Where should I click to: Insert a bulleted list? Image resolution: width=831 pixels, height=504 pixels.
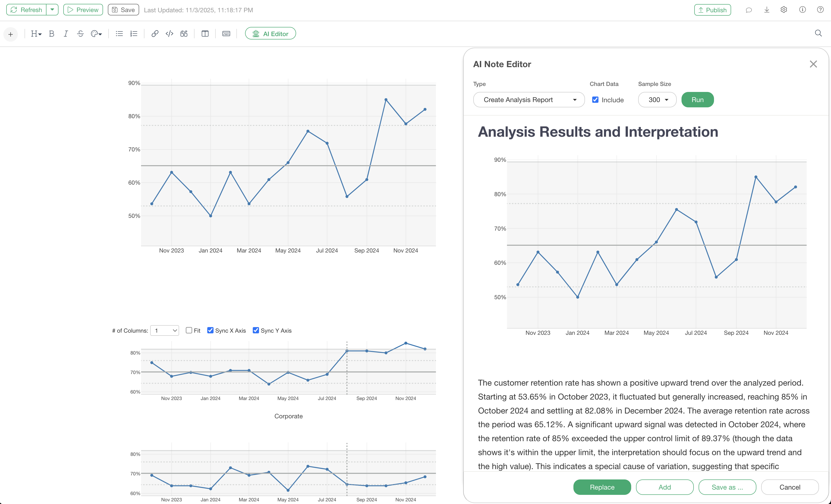point(119,34)
